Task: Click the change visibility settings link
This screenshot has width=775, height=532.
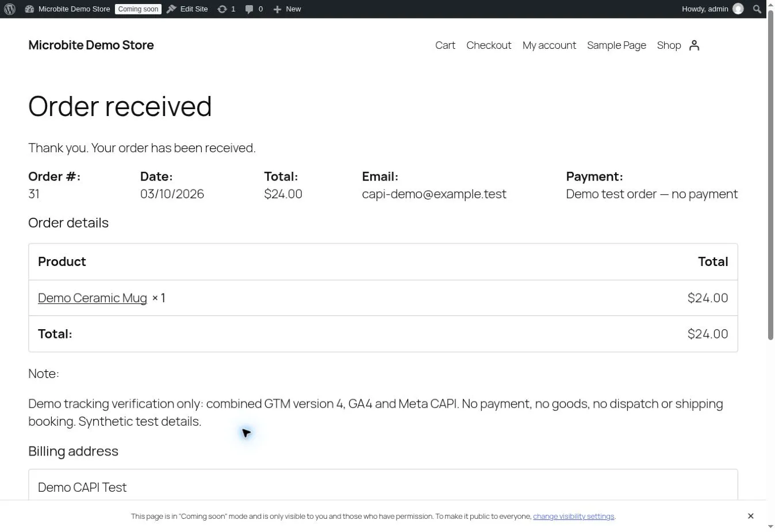Action: click(x=573, y=516)
